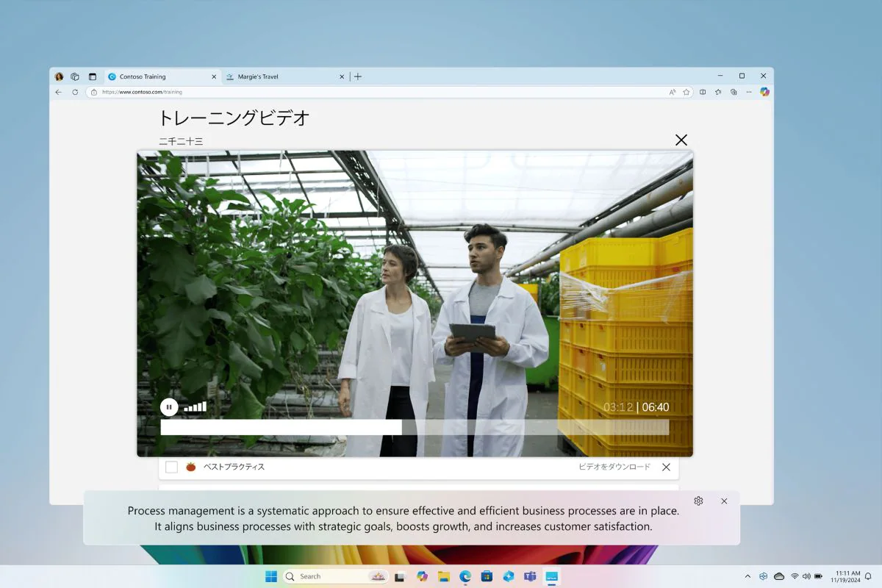Add this page to favorites

click(686, 92)
